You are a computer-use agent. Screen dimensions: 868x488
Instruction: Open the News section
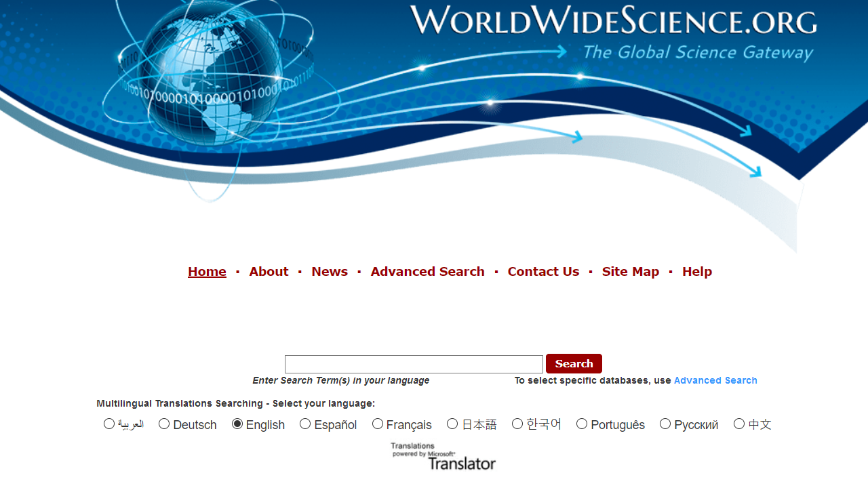330,272
